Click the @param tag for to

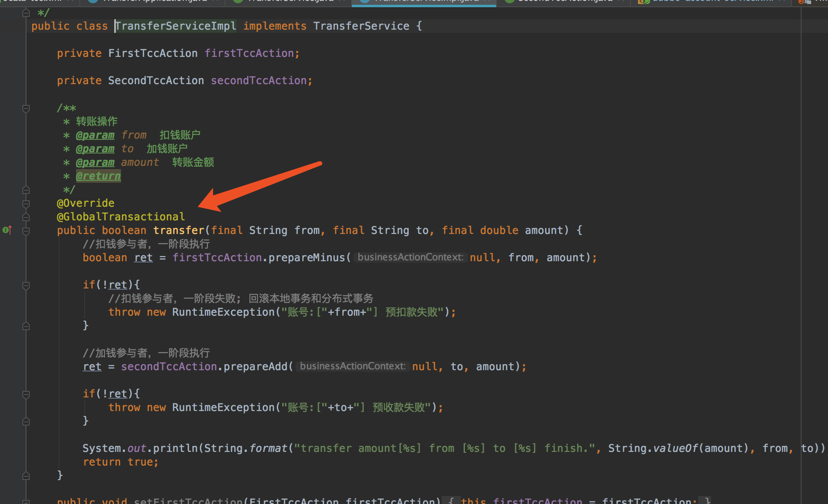(95, 149)
